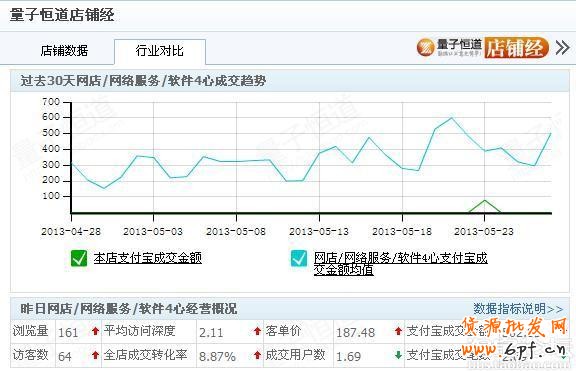The width and height of the screenshot is (576, 371).
Task: Switch to the 店铺数据 tab
Action: point(64,51)
